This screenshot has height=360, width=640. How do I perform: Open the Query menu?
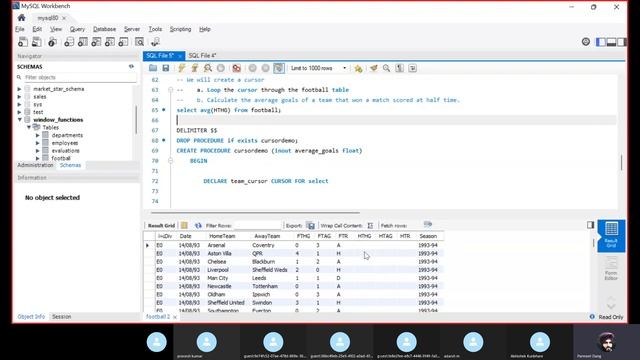(x=77, y=29)
